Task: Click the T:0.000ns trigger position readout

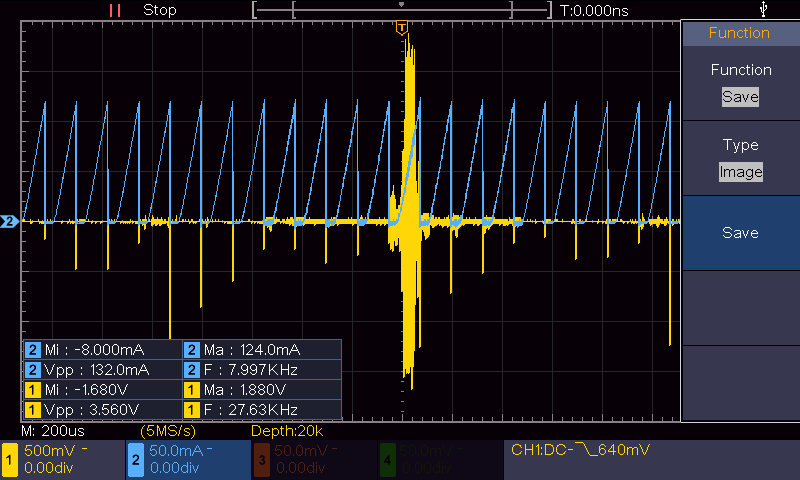Action: click(x=594, y=11)
